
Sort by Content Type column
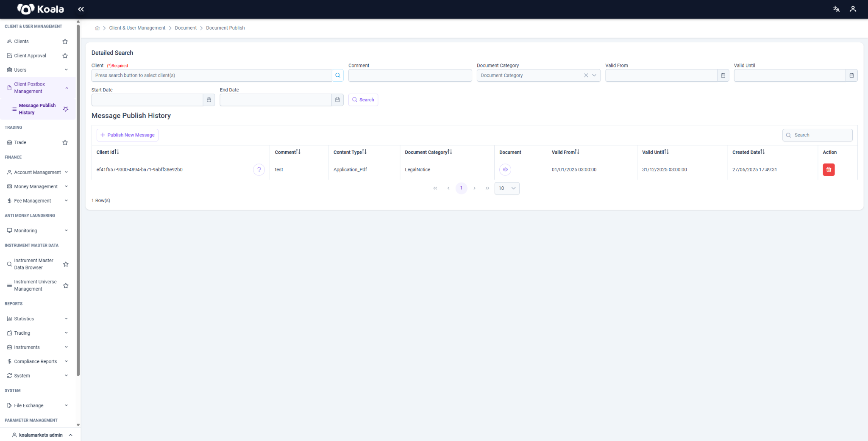pos(364,152)
